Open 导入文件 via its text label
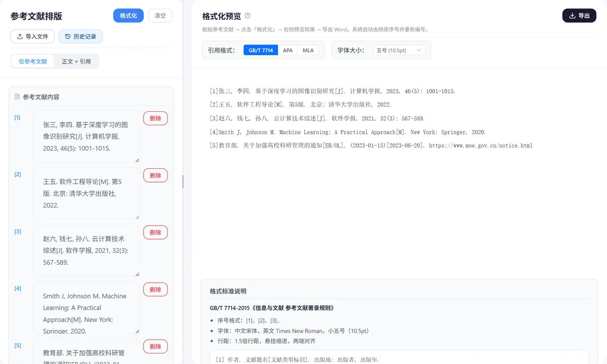The height and width of the screenshot is (364, 607). [x=37, y=36]
